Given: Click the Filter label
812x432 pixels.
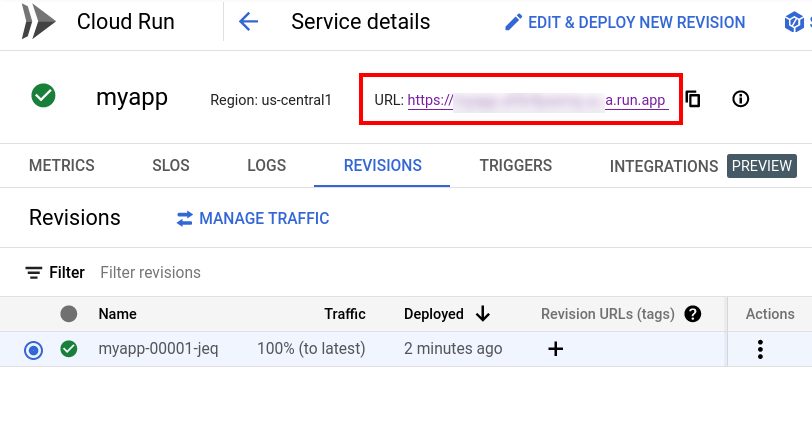Looking at the screenshot, I should coord(67,272).
